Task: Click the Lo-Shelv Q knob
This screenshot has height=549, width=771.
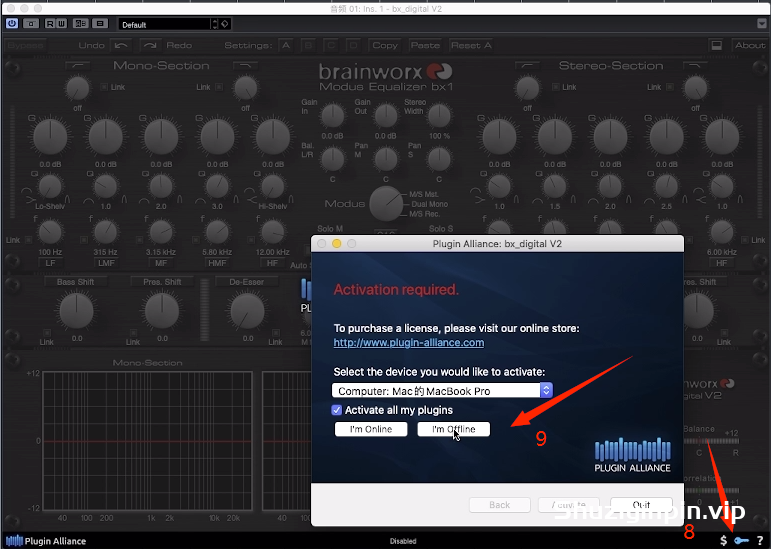Action: (x=50, y=187)
